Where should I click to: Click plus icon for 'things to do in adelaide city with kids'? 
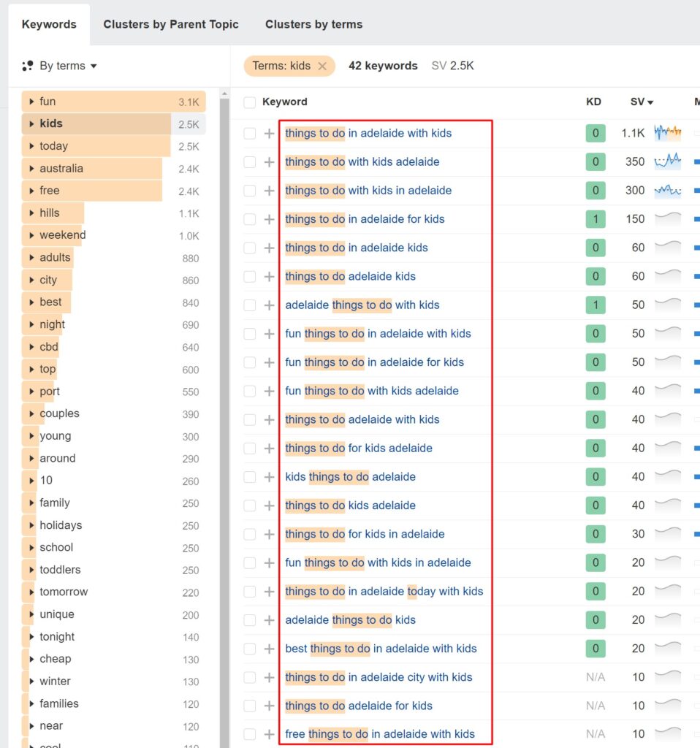pos(269,677)
